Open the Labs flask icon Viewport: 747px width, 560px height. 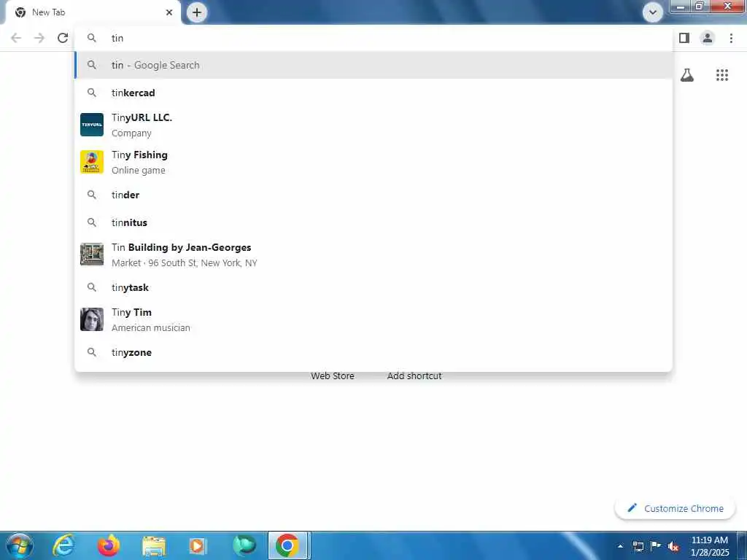(x=687, y=75)
